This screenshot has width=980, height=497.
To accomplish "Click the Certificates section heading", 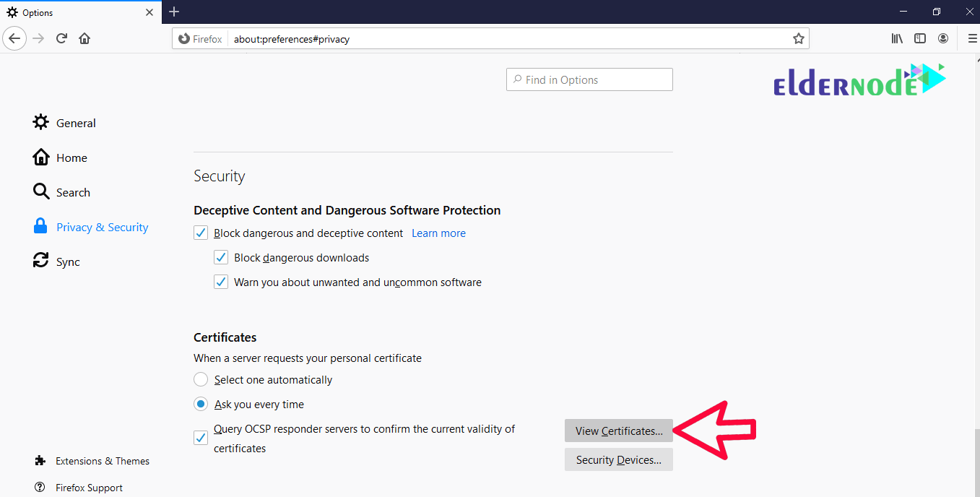I will click(x=225, y=337).
